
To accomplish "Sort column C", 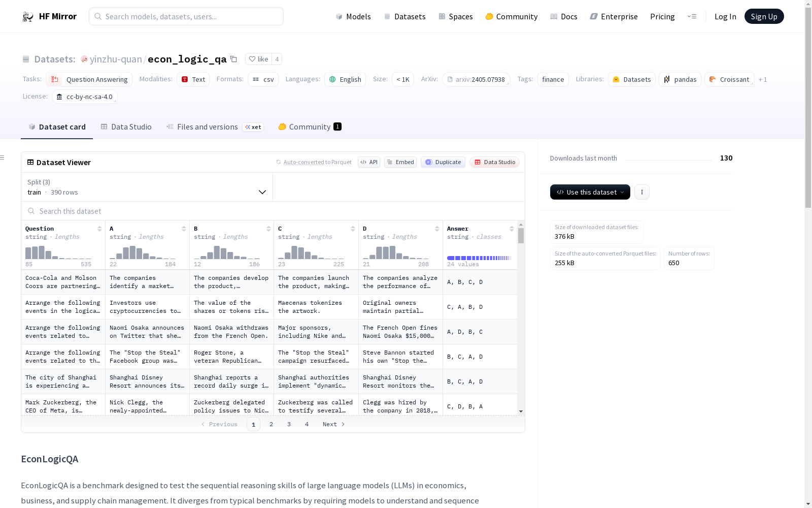I will tap(353, 229).
